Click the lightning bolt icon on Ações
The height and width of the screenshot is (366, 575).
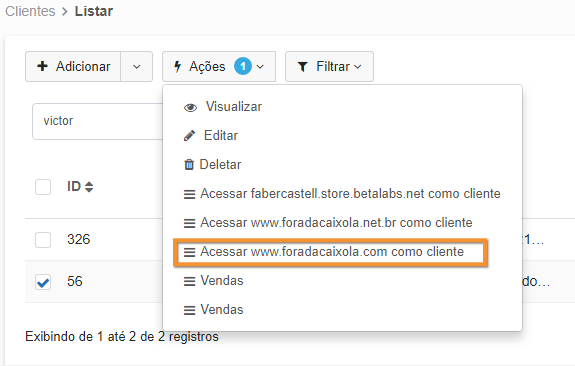[x=177, y=66]
